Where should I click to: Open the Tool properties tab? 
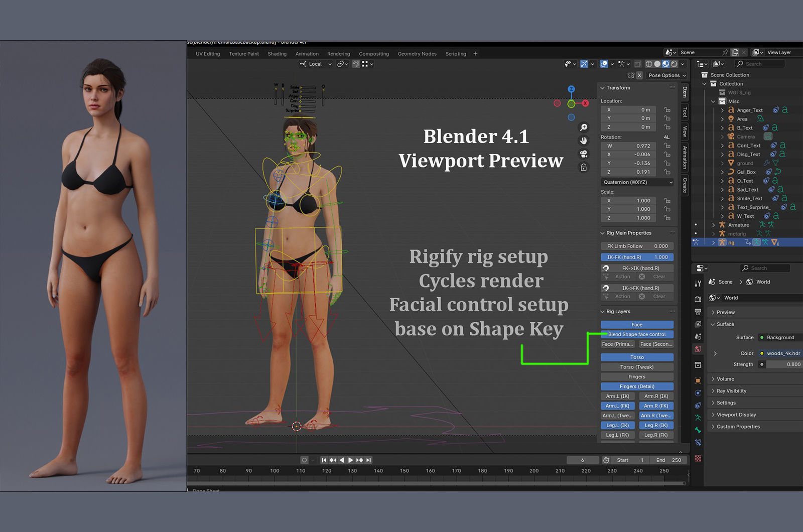(698, 284)
